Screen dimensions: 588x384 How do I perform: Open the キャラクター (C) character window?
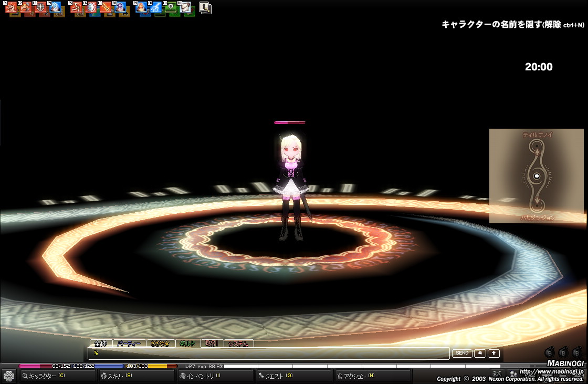tap(57, 376)
